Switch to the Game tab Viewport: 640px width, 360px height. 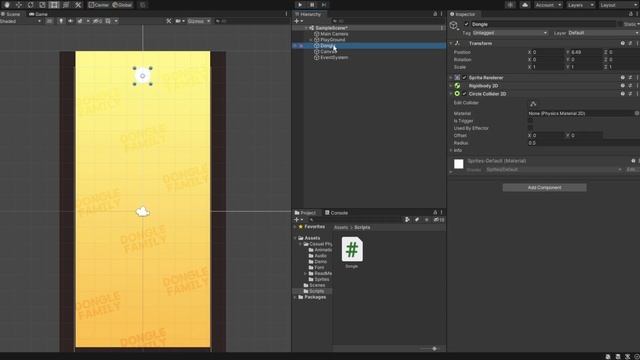point(38,14)
